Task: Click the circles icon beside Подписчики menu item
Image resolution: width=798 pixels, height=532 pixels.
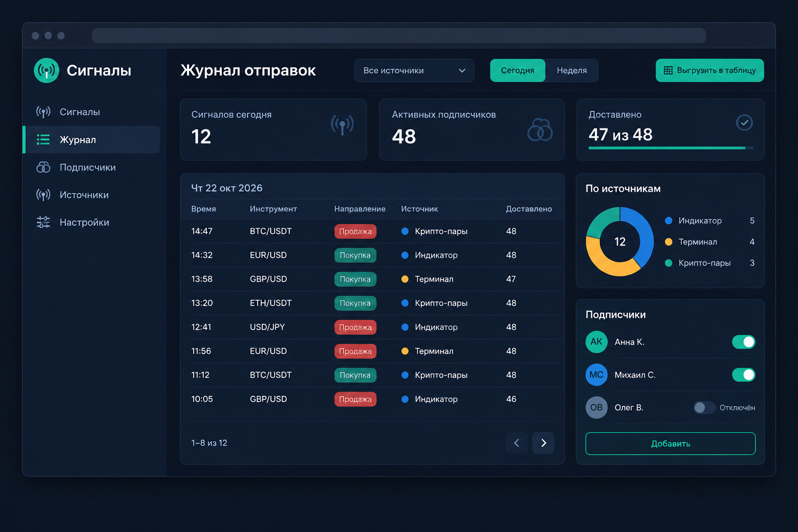Action: (x=43, y=167)
